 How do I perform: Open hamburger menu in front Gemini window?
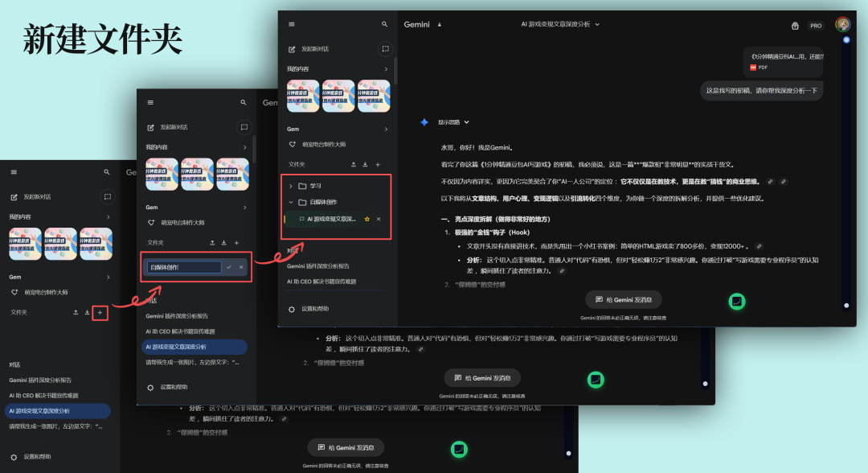click(292, 24)
